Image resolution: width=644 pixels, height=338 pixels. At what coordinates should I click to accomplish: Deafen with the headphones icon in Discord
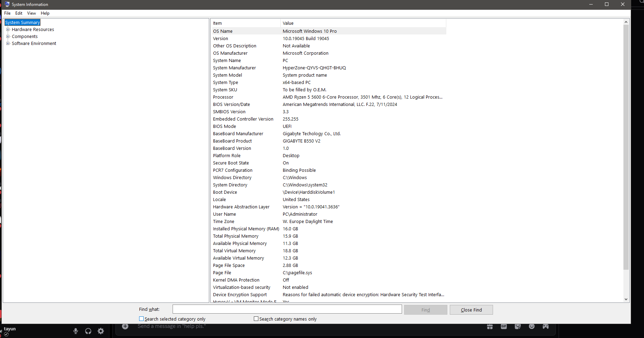[88, 331]
